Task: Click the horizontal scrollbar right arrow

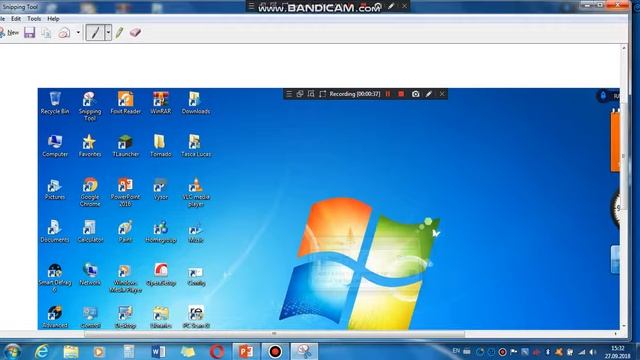Action: pyautogui.click(x=616, y=333)
